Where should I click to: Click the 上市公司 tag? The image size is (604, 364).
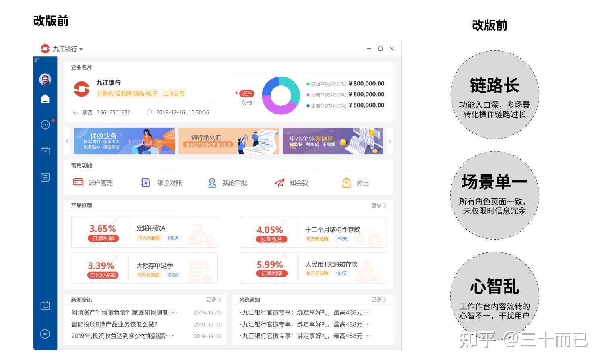(174, 94)
